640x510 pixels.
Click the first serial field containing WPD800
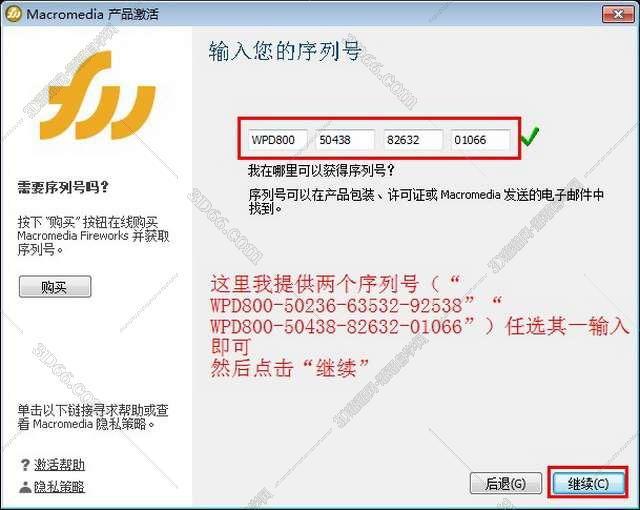click(277, 140)
